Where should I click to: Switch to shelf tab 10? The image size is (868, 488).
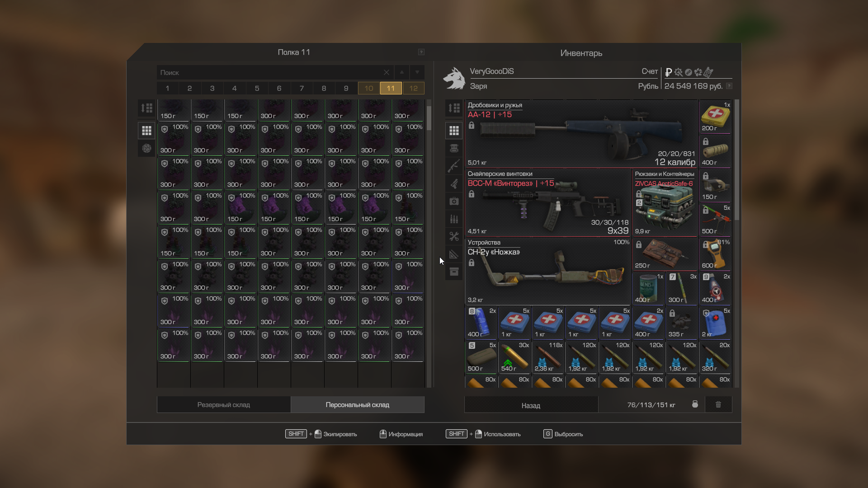point(368,88)
